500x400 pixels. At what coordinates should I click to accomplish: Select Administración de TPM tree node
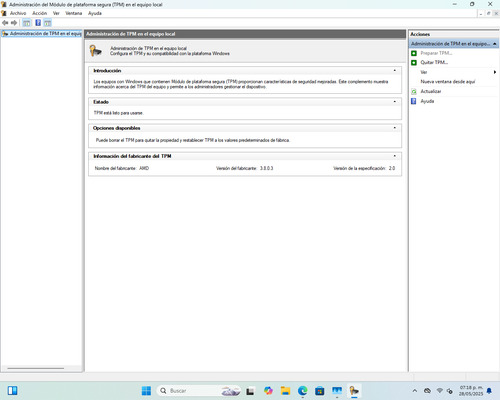(42, 34)
